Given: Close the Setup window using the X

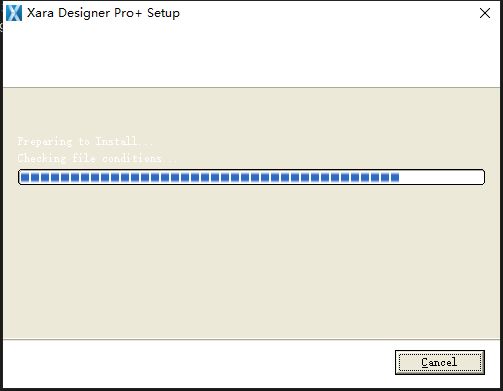Looking at the screenshot, I should pyautogui.click(x=485, y=13).
